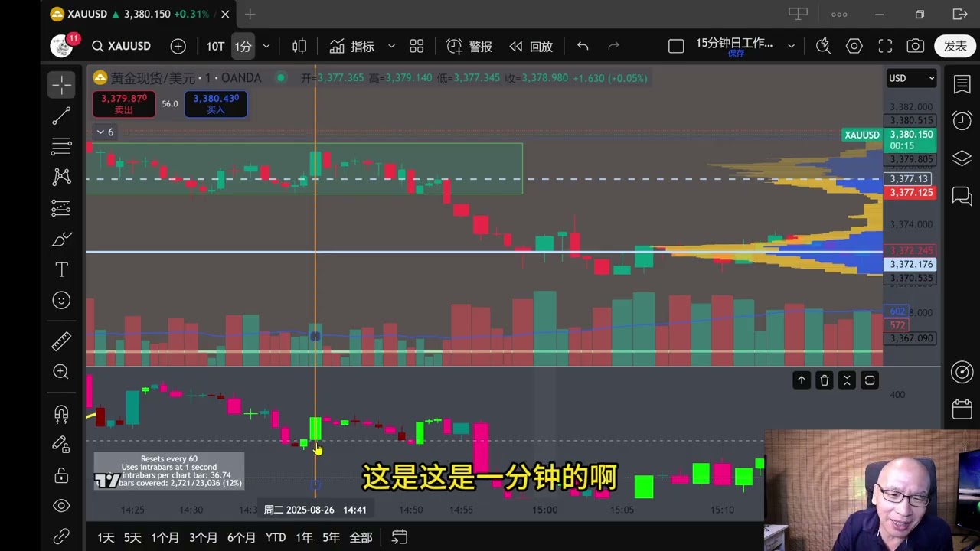Start bar replay with 回放
The width and height of the screenshot is (980, 551).
[x=531, y=46]
